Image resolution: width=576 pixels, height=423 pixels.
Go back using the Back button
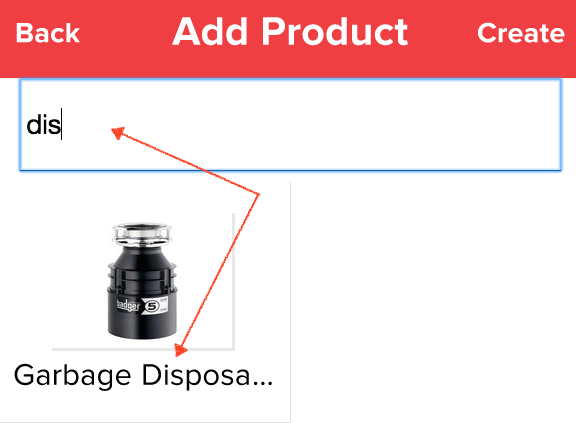48,33
